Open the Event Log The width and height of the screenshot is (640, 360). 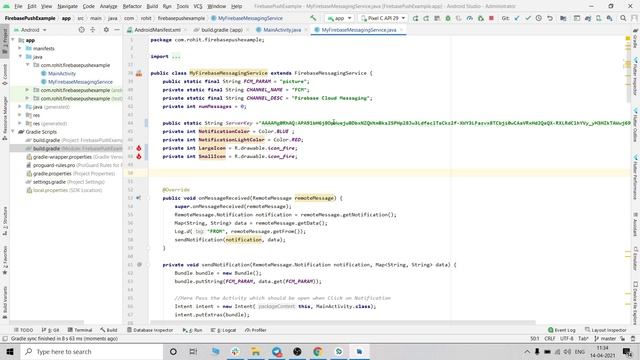click(562, 330)
